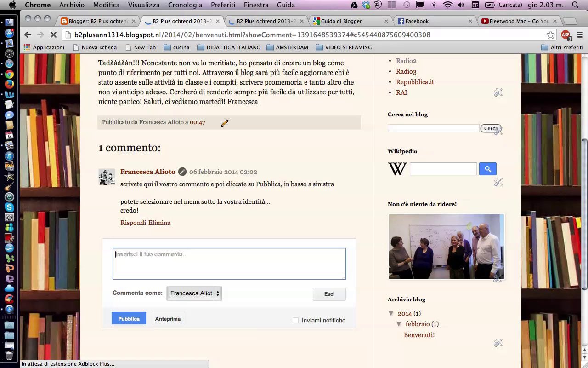This screenshot has height=368, width=588.
Task: Open Spotlight search in the menu bar
Action: click(575, 5)
